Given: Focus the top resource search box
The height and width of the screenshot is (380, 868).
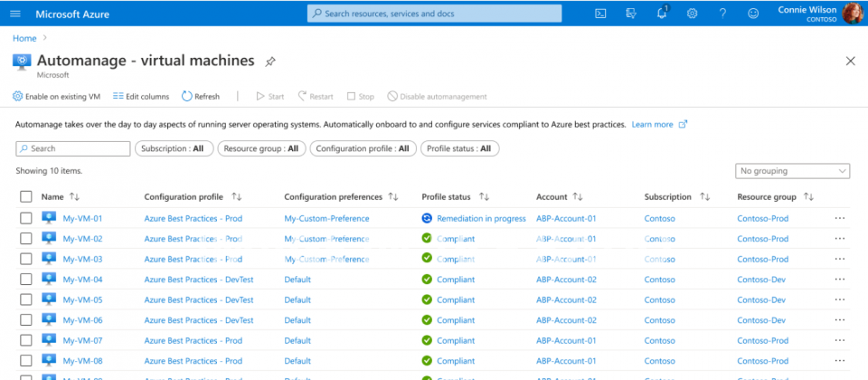Looking at the screenshot, I should point(435,14).
